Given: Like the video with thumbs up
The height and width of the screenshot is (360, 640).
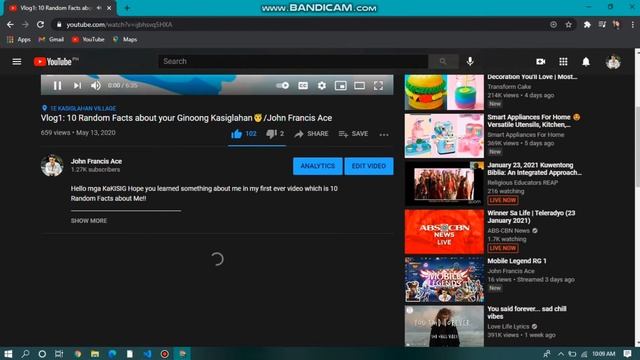Looking at the screenshot, I should 244,134.
